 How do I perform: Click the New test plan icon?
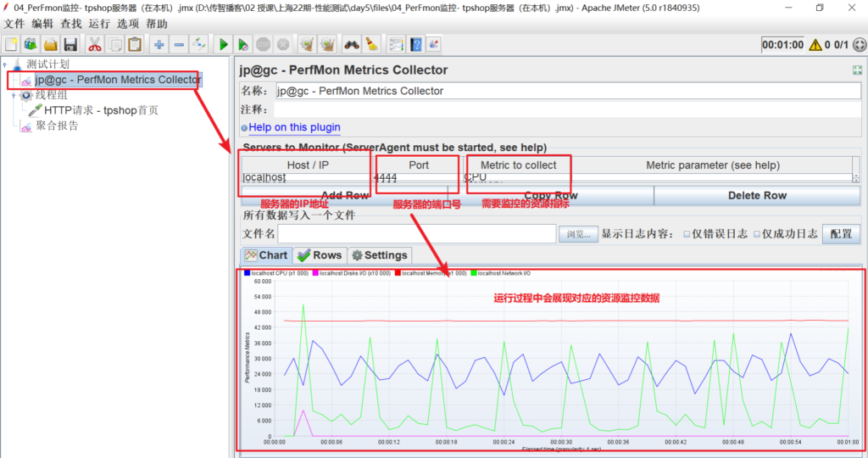11,44
